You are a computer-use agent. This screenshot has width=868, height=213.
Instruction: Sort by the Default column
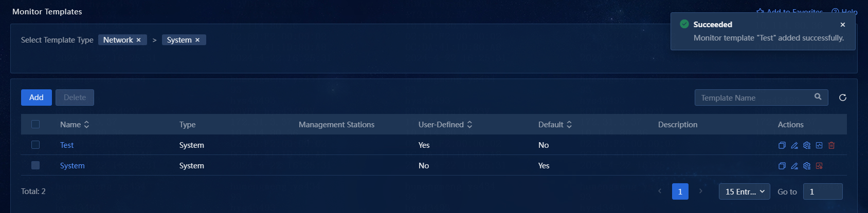pyautogui.click(x=569, y=125)
